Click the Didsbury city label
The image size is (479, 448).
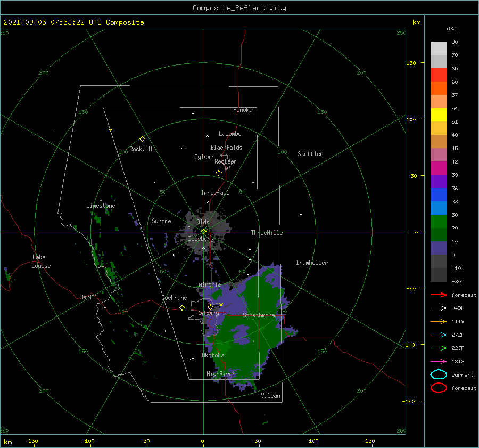[201, 239]
